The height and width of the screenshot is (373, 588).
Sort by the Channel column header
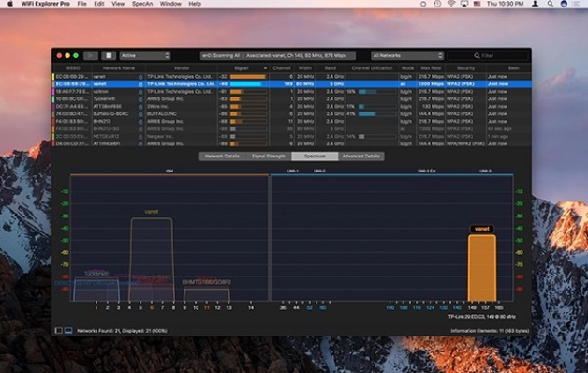[282, 67]
